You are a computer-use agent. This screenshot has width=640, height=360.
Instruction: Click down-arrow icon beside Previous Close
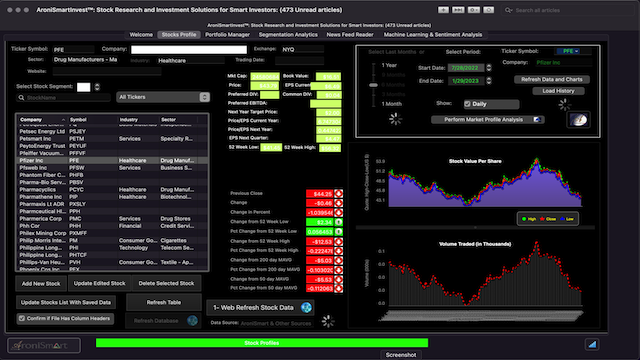point(338,193)
